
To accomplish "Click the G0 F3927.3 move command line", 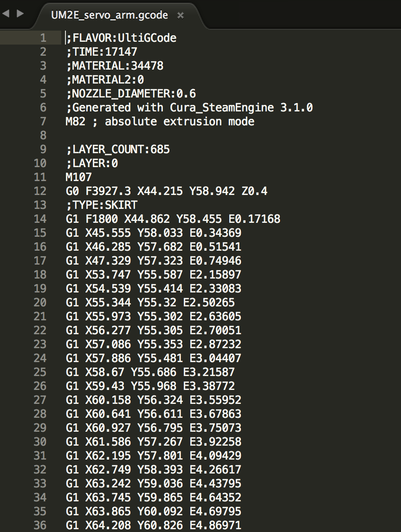I will click(x=167, y=191).
